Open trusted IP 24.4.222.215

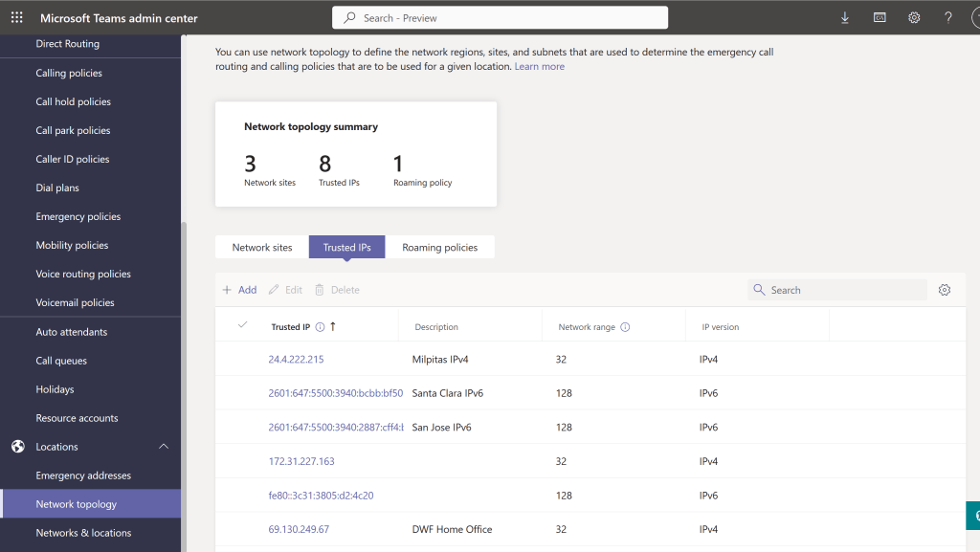[x=296, y=360]
